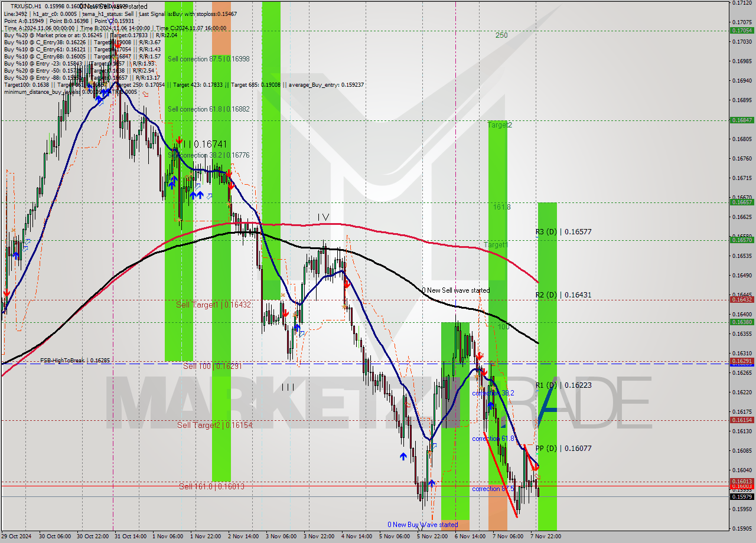Click the 0.16220 price scale value

click(742, 392)
